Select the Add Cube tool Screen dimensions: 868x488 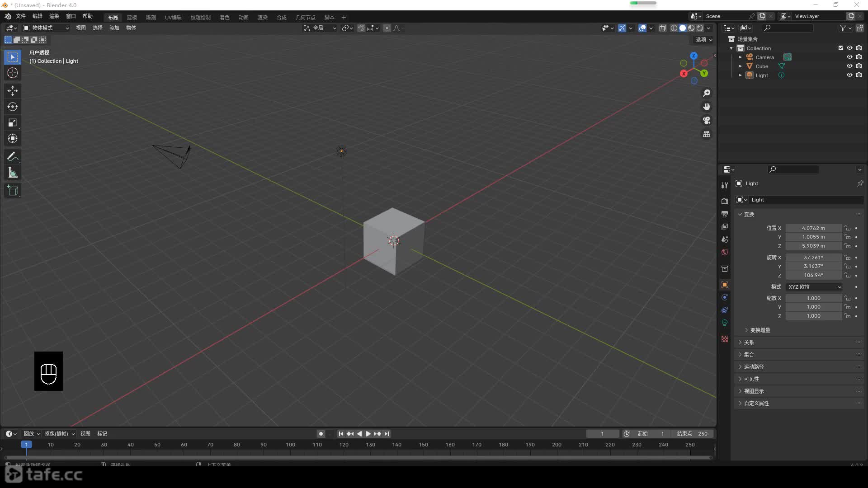(13, 191)
